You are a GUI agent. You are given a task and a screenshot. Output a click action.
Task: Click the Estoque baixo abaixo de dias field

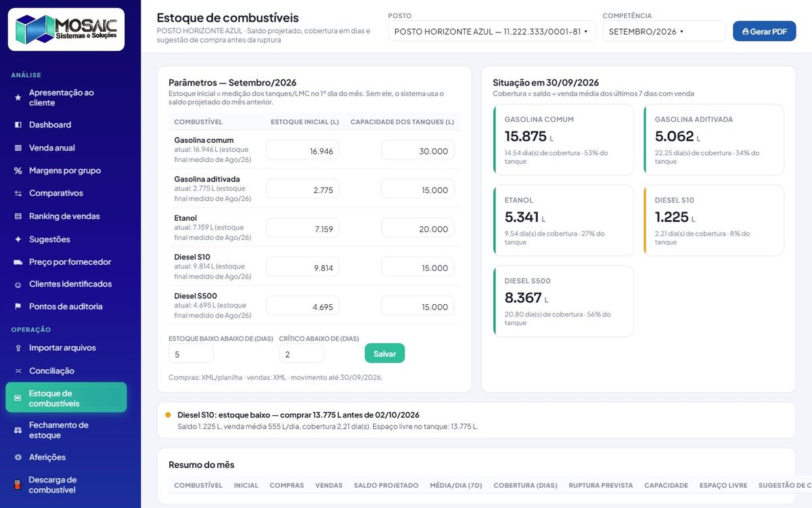[191, 354]
